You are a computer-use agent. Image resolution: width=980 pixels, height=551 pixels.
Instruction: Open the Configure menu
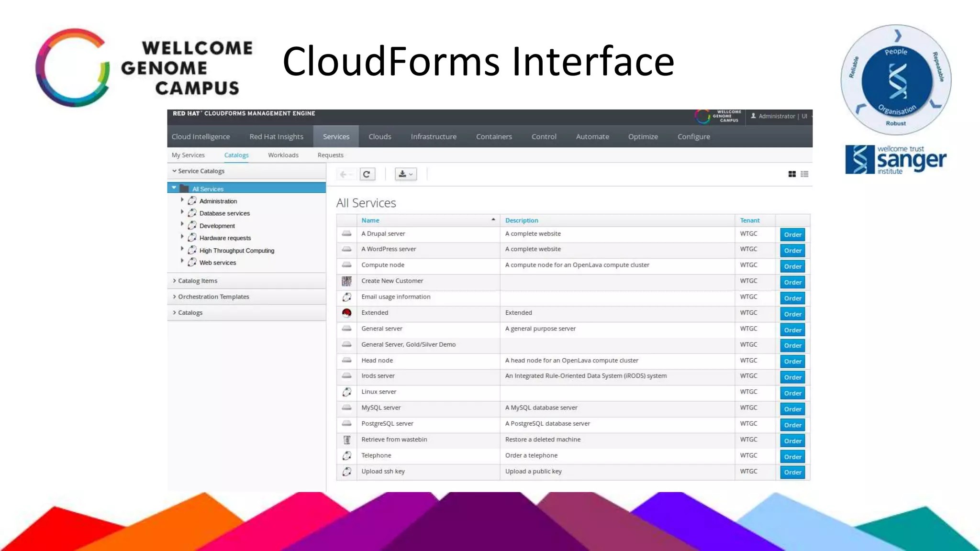[x=694, y=136]
